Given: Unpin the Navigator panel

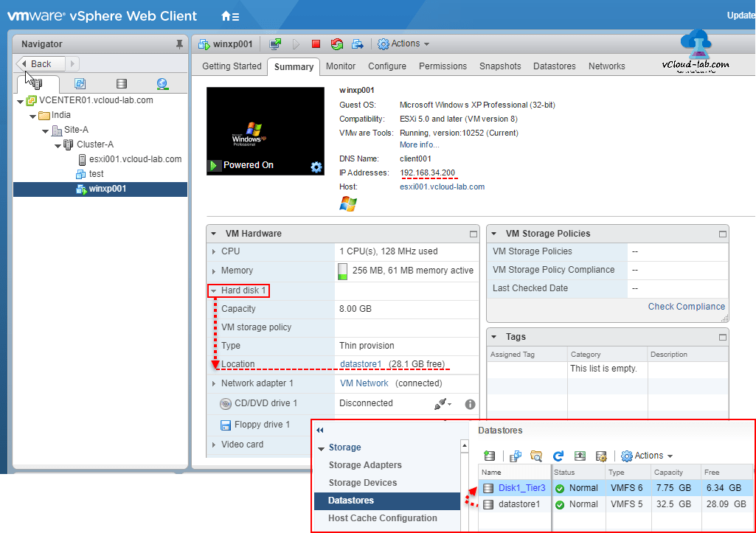Looking at the screenshot, I should click(x=178, y=43).
